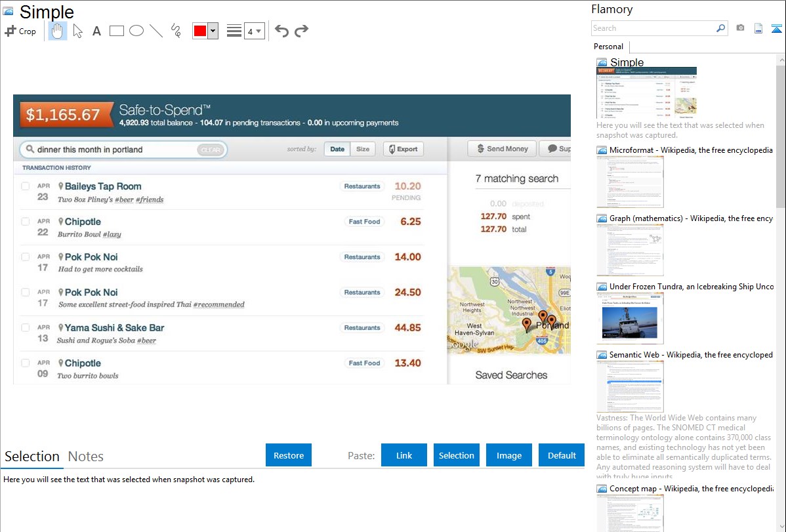Click the camera snapshot icon
The width and height of the screenshot is (786, 532).
click(740, 28)
